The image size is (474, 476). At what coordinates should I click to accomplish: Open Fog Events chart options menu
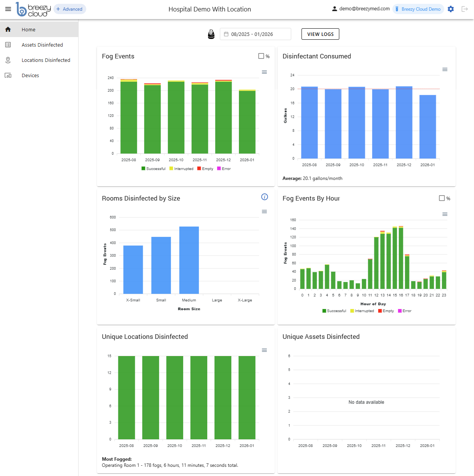coord(264,72)
